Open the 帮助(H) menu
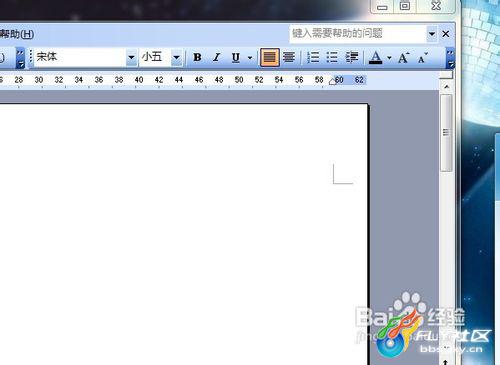 click(x=16, y=34)
